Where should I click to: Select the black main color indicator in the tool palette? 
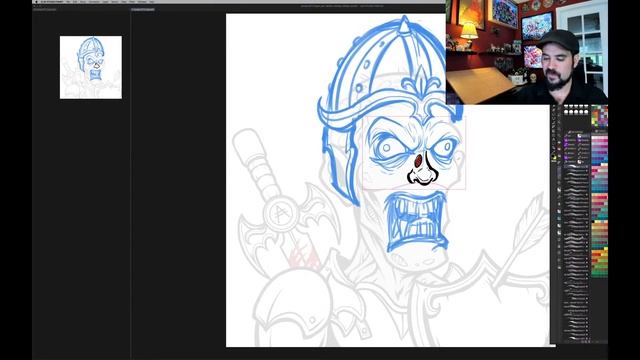coord(553,156)
